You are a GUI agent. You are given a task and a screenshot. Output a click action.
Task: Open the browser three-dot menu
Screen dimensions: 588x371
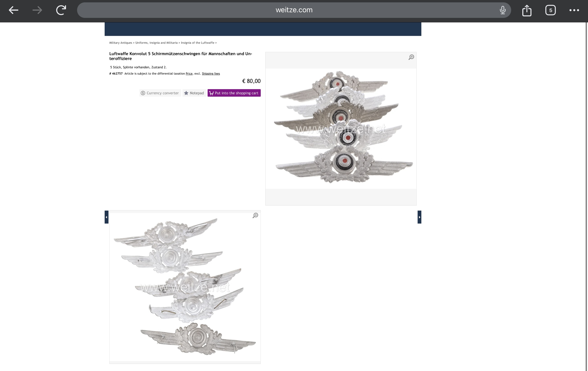click(x=574, y=10)
